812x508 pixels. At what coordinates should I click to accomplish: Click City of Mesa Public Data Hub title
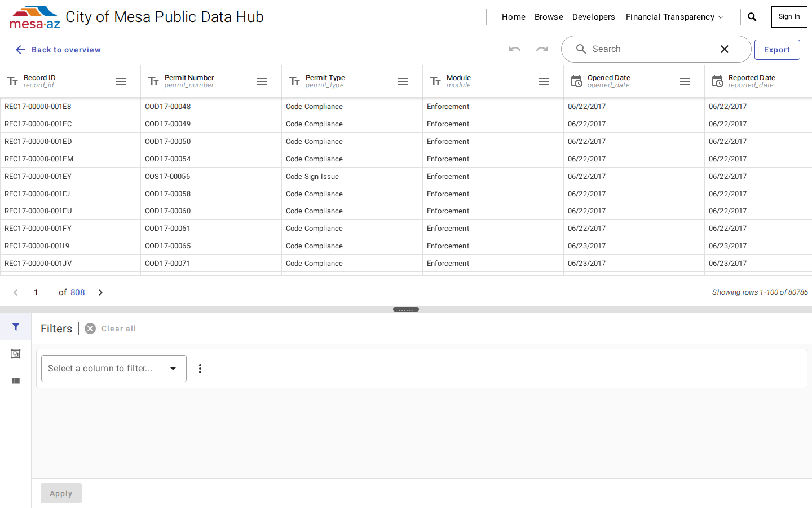(165, 17)
